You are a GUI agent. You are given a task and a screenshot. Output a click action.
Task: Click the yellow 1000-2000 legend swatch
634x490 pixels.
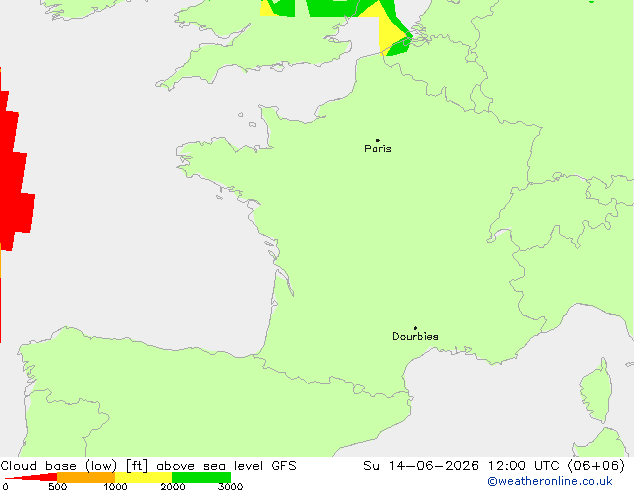point(144,477)
